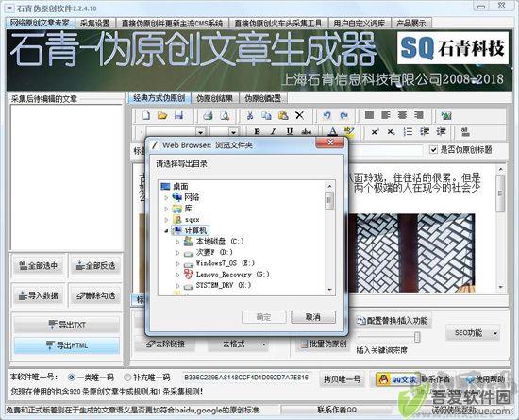
Task: Click the Cut scissors icon
Action: tap(250, 115)
